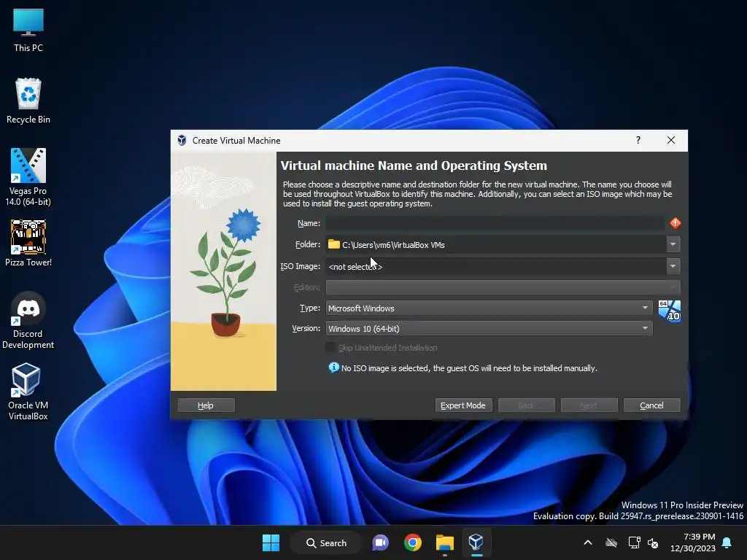Click the network display tray icon
This screenshot has height=560, width=747.
[634, 542]
